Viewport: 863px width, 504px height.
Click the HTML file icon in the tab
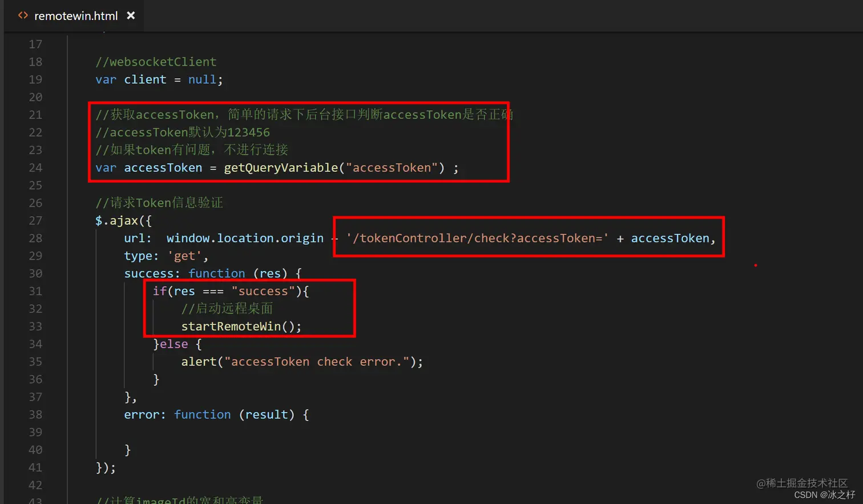pos(23,15)
